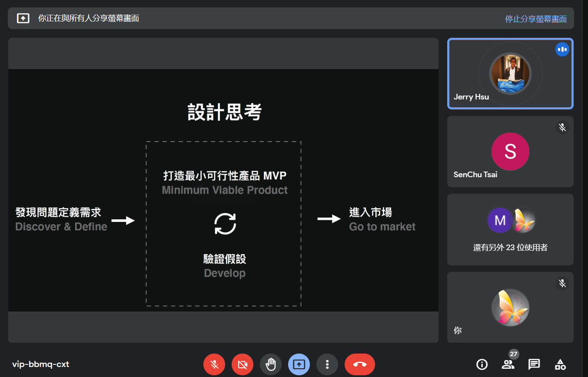Image resolution: width=588 pixels, height=377 pixels.
Task: Click the muted mic icon on SenChu Tsai
Action: click(x=562, y=127)
